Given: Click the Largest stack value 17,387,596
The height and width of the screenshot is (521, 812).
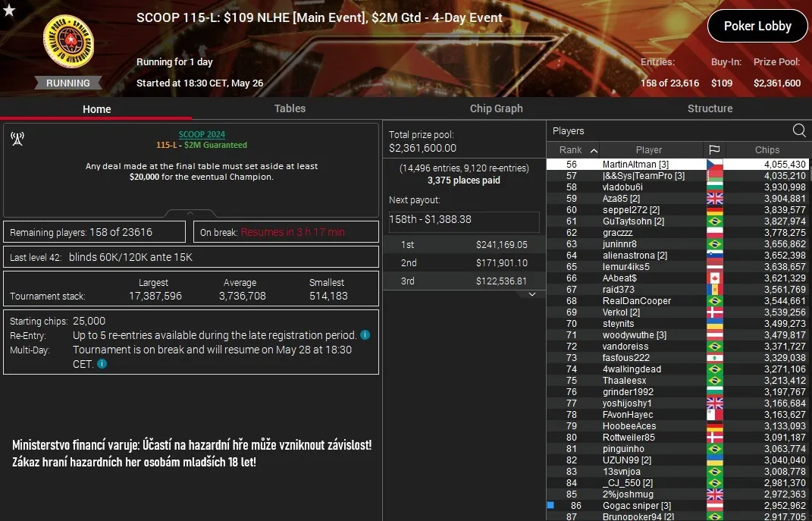Looking at the screenshot, I should click(155, 296).
